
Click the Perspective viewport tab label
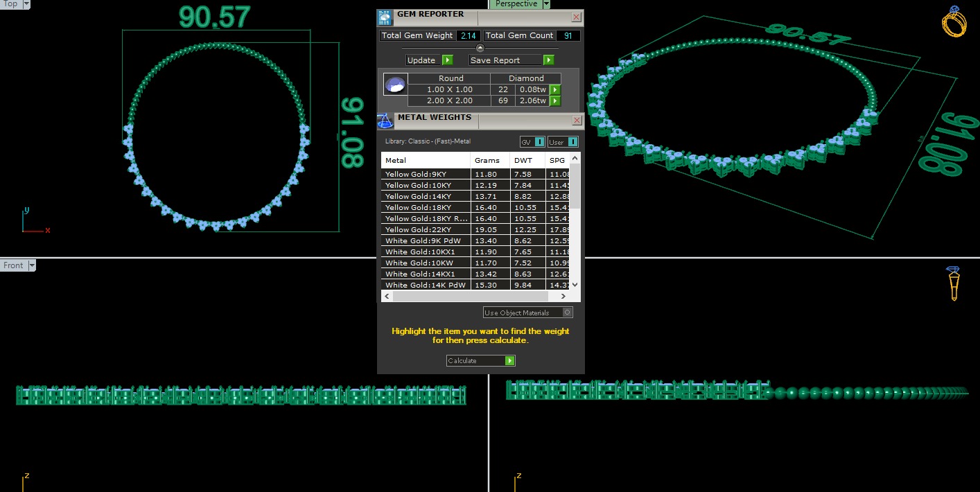tap(516, 4)
